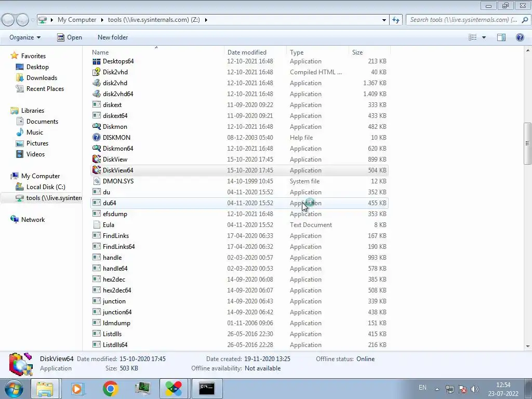Select the efsdump file
The height and width of the screenshot is (399, 532).
(115, 214)
